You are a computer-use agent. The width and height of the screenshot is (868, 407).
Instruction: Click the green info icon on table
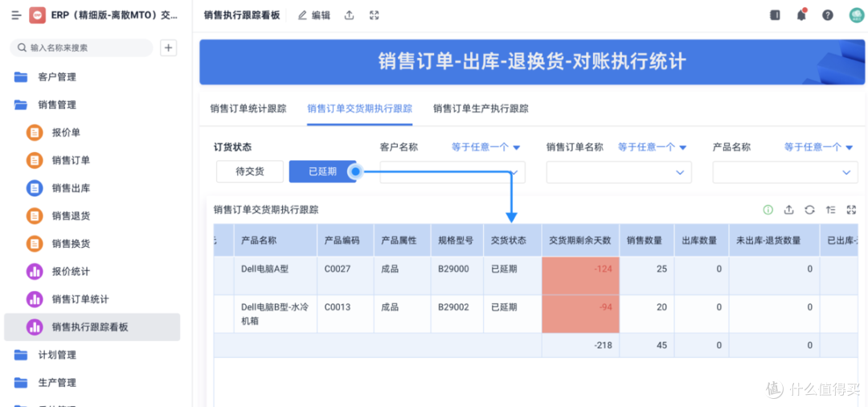(768, 210)
